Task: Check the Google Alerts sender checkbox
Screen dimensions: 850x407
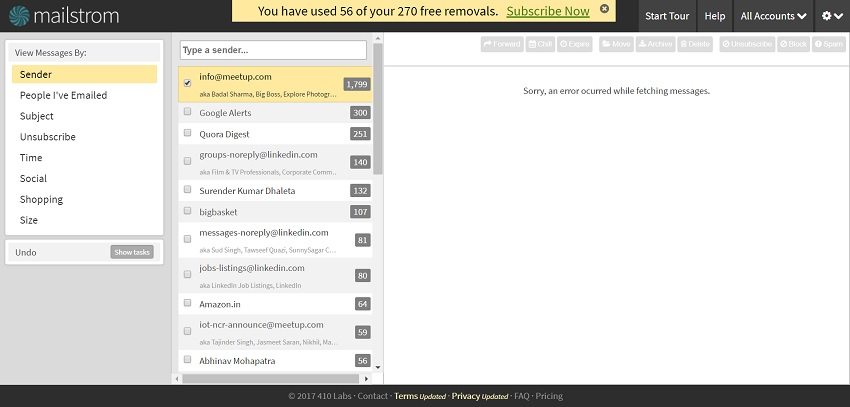Action: click(x=188, y=112)
